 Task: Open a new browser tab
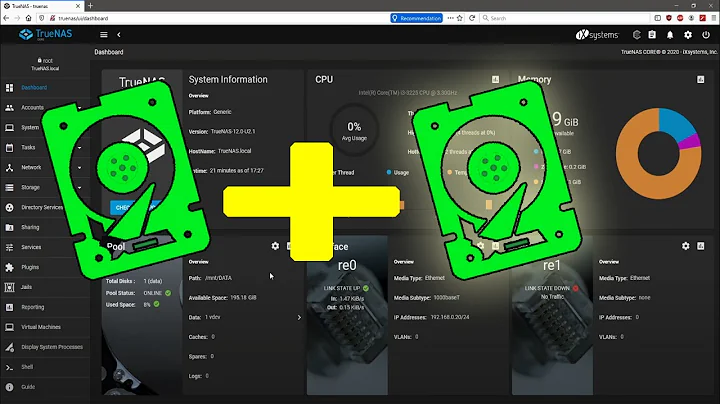[x=90, y=6]
